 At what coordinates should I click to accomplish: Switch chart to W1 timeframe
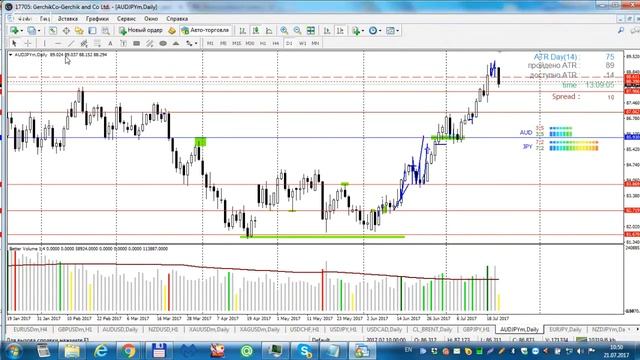[302, 43]
